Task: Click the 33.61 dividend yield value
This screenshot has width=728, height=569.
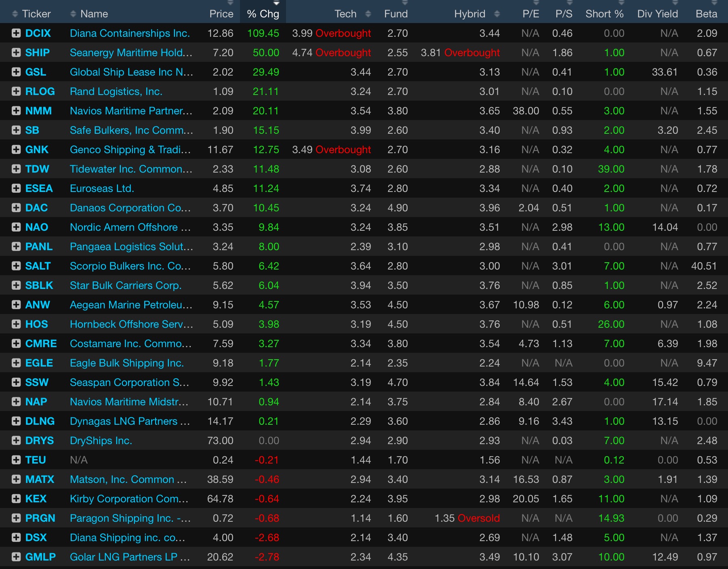Action: [665, 72]
